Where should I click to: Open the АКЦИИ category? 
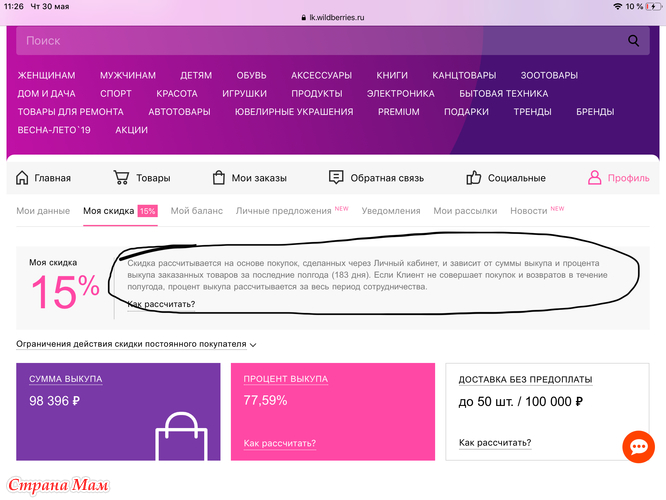click(132, 130)
